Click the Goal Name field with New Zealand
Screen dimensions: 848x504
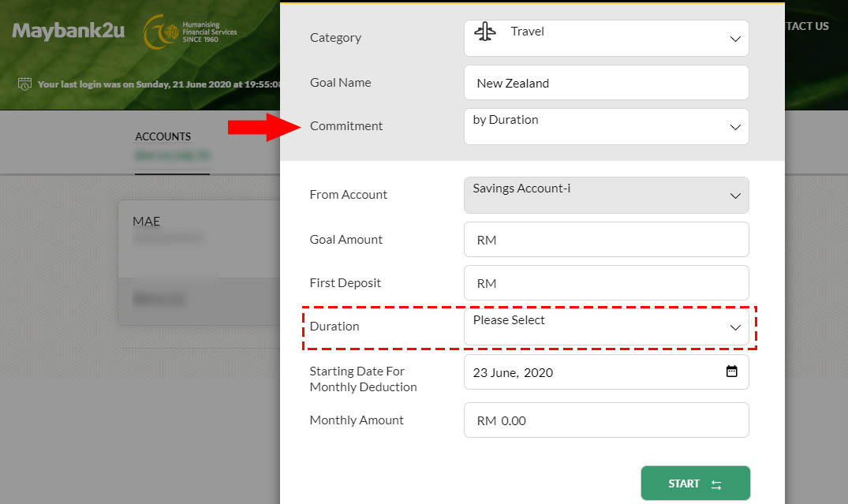tap(607, 83)
